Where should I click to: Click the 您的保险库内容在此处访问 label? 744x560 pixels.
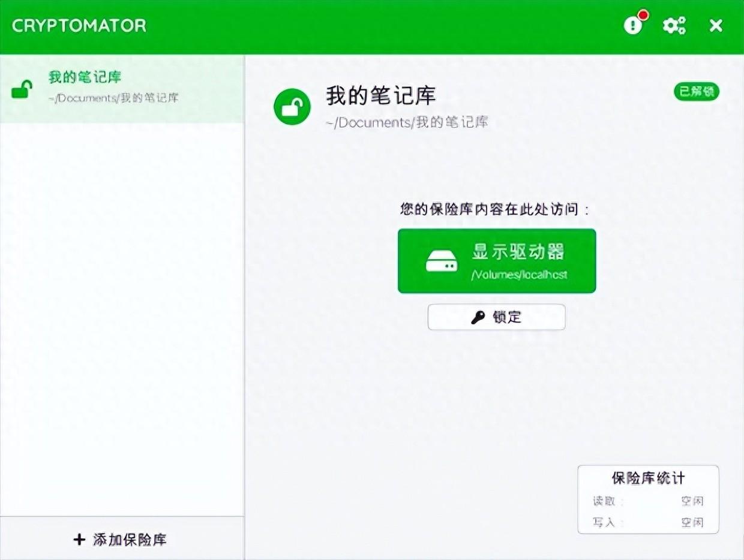(494, 209)
